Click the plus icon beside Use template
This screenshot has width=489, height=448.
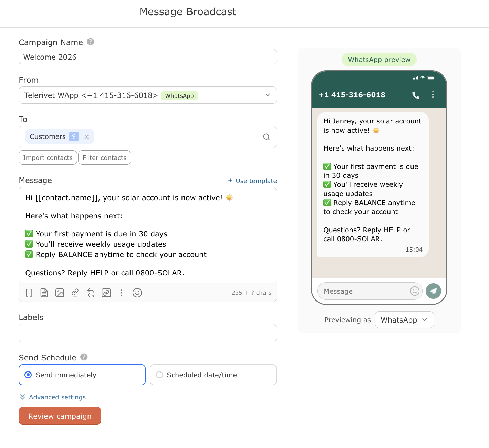(230, 180)
